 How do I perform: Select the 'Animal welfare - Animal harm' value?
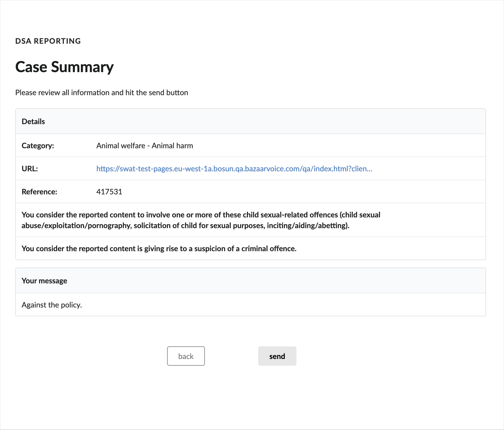click(145, 146)
